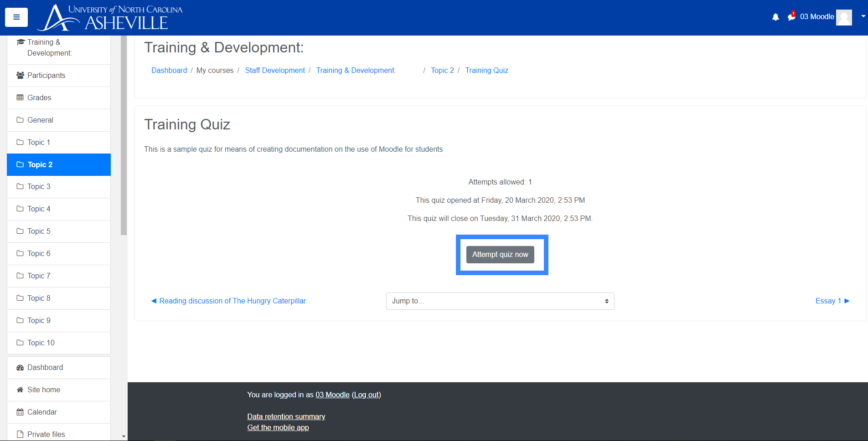Click the Site home house icon
Viewport: 868px width, 441px height.
click(20, 390)
